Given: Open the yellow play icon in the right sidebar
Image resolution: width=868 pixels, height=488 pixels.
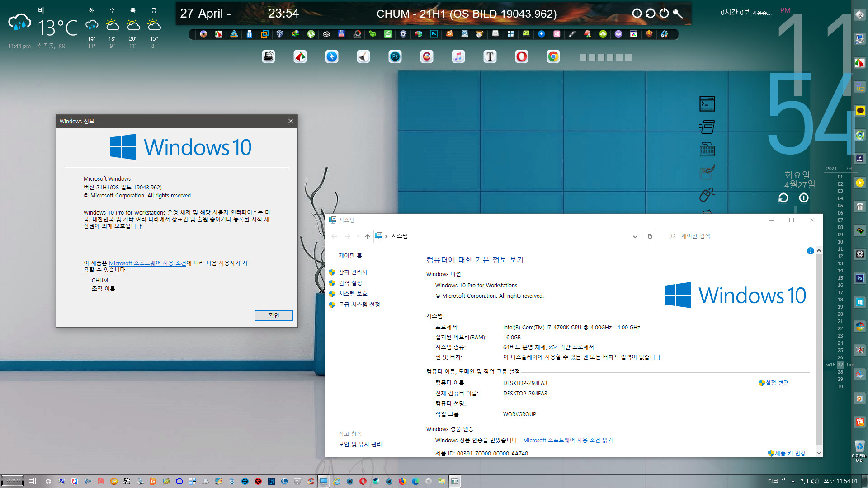Looking at the screenshot, I should coord(860,183).
